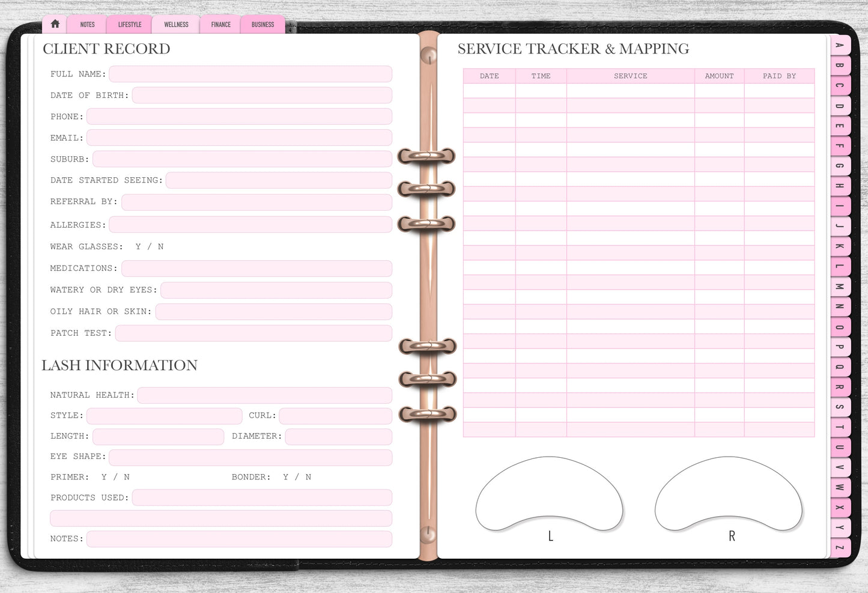Click the Full Name input field
The width and height of the screenshot is (868, 593).
(250, 74)
